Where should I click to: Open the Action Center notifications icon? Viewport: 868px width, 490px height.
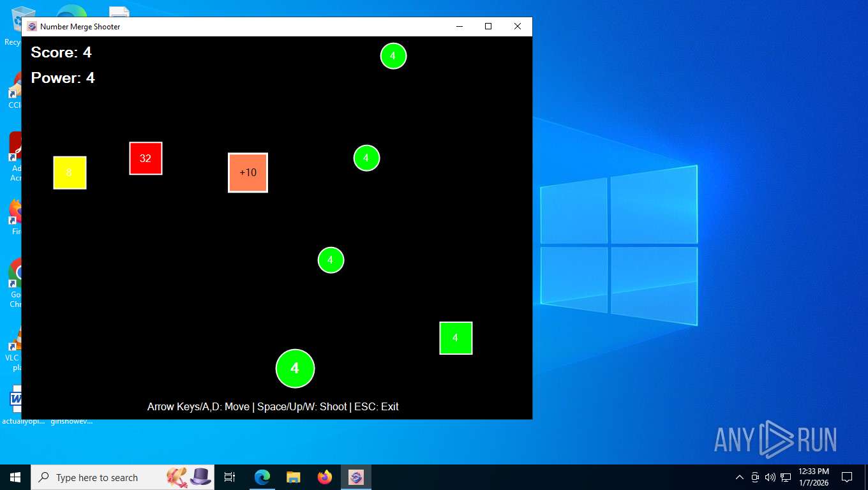(847, 477)
